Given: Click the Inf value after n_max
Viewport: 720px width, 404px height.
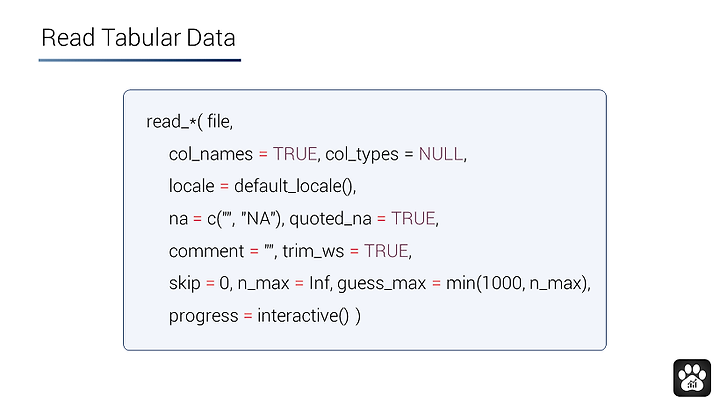Looking at the screenshot, I should pyautogui.click(x=319, y=283).
